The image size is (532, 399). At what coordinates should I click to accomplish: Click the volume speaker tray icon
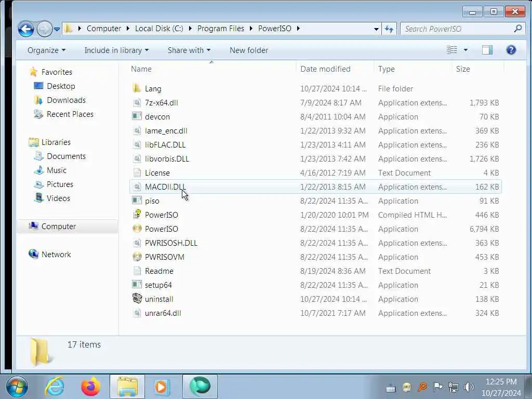[469, 387]
